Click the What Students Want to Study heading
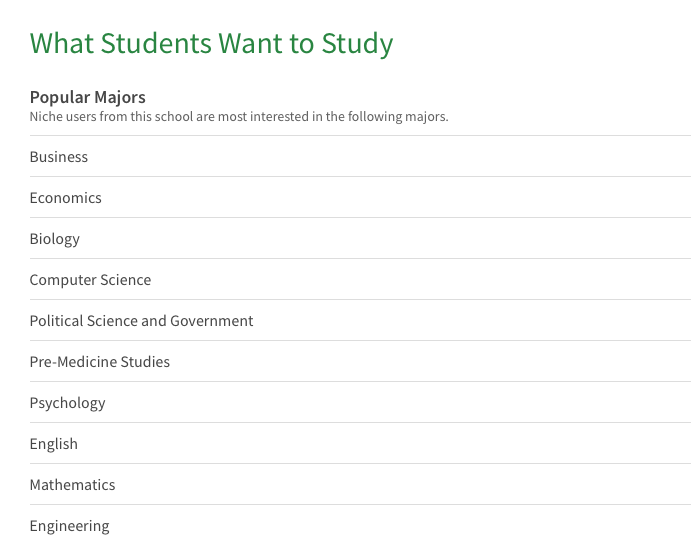 (x=211, y=44)
